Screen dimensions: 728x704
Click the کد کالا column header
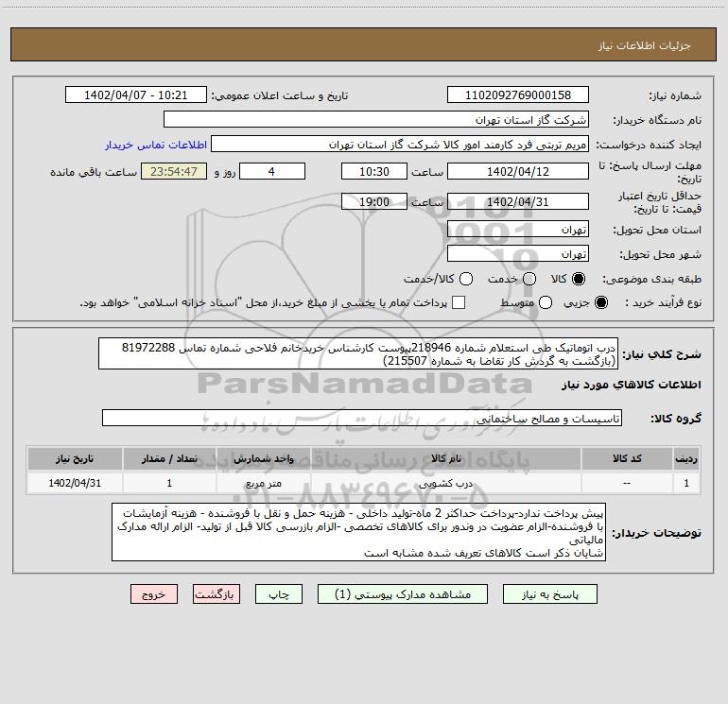coord(627,458)
